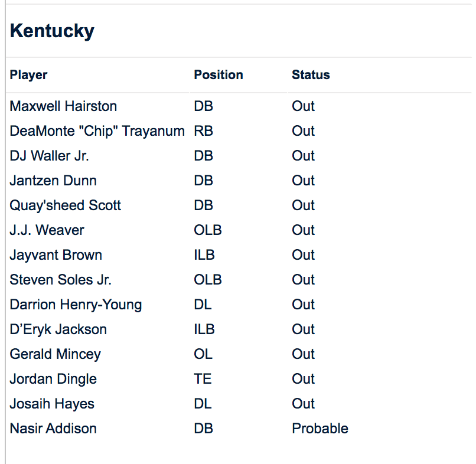This screenshot has height=464, width=476.
Task: Select the DJ Waller Jr. row name
Action: coord(50,156)
